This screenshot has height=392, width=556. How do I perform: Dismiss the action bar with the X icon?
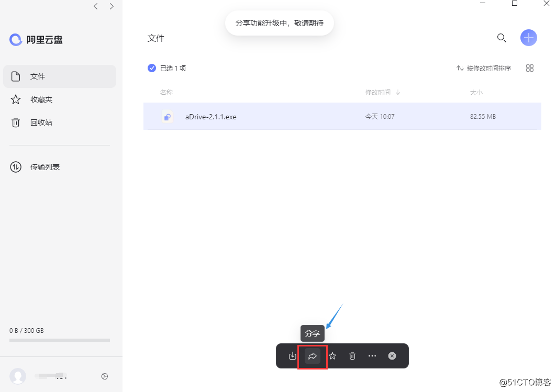[392, 356]
